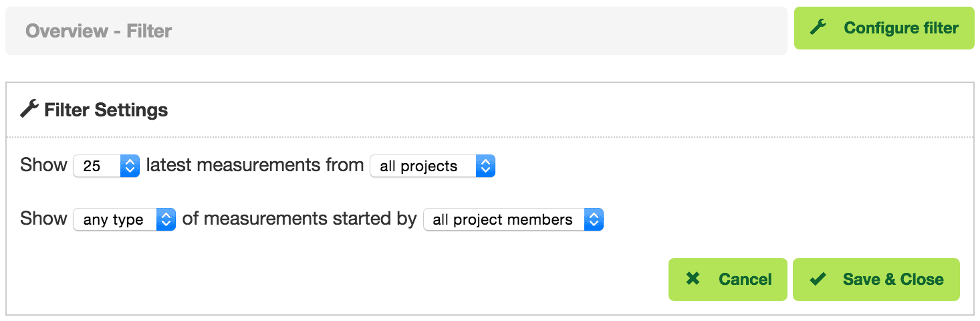The height and width of the screenshot is (321, 980).
Task: Expand the all projects dropdown
Action: tap(424, 166)
